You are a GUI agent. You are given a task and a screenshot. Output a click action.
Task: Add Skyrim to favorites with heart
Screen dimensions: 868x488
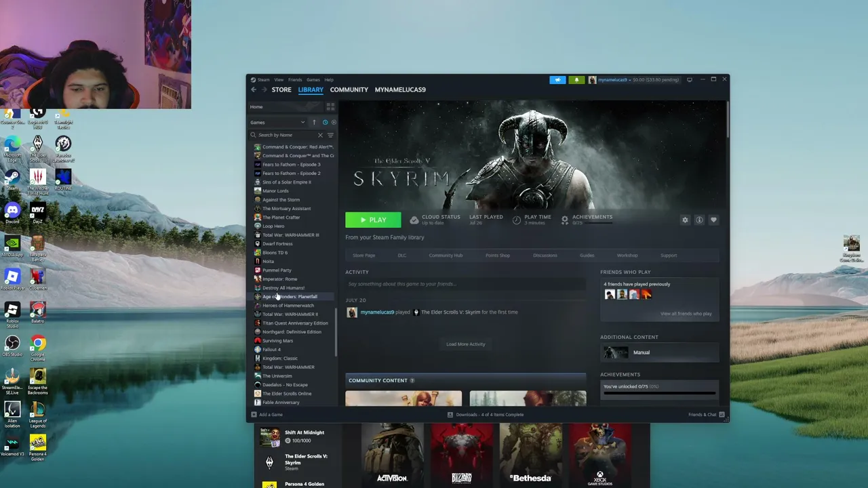713,220
